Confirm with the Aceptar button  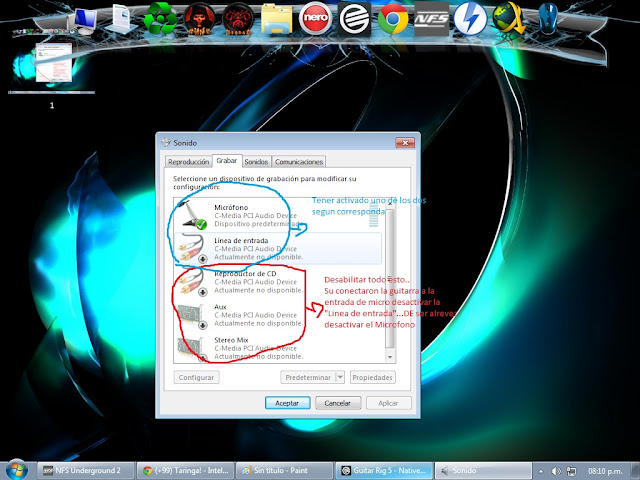coord(287,403)
